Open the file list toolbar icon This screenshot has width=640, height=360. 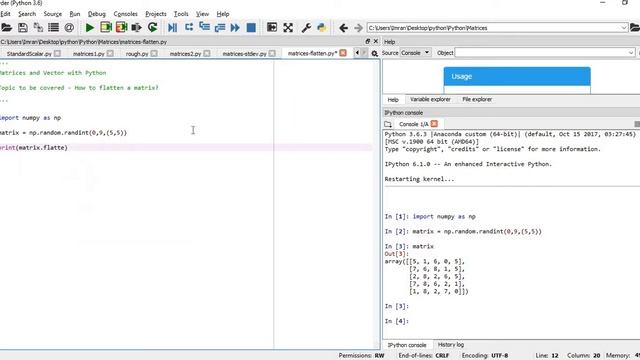[53, 27]
